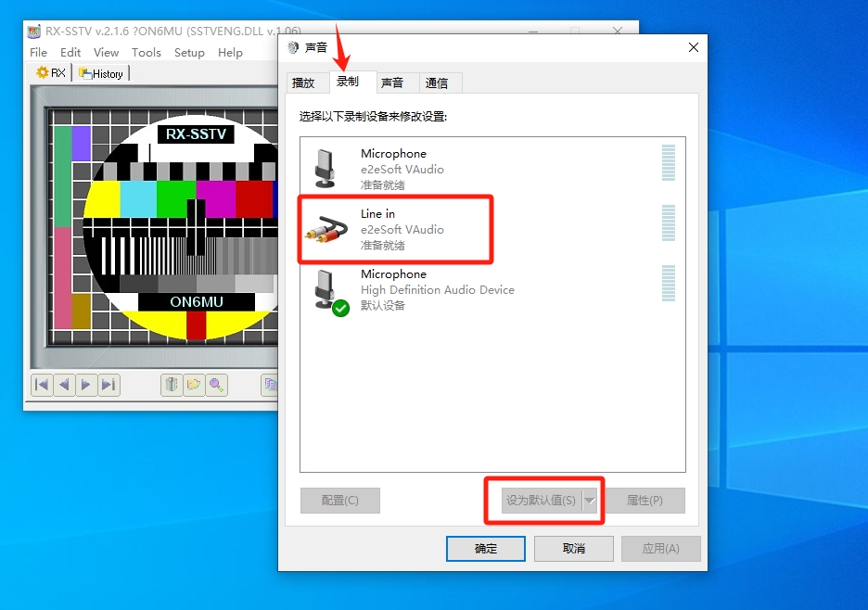The height and width of the screenshot is (610, 868).
Task: Switch to the 播放 tab
Action: [306, 83]
